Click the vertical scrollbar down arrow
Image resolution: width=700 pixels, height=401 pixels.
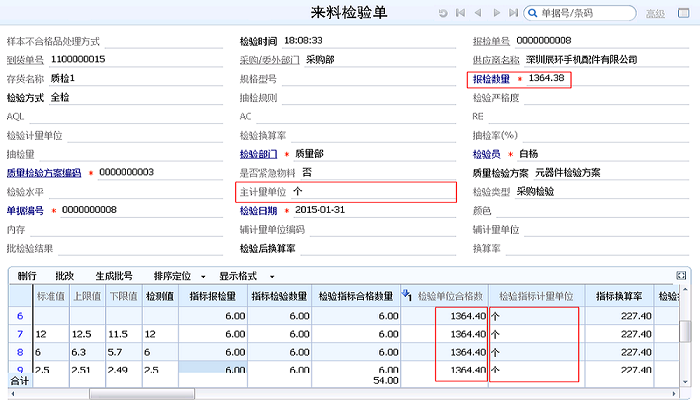(x=685, y=382)
